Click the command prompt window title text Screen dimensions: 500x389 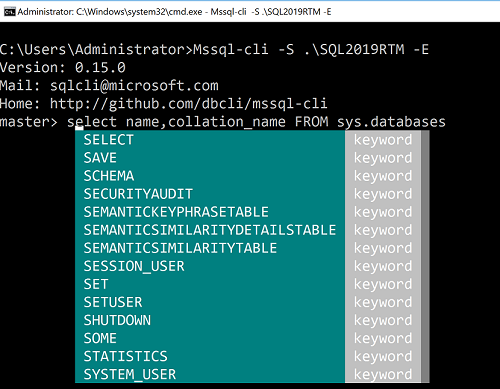pos(174,12)
